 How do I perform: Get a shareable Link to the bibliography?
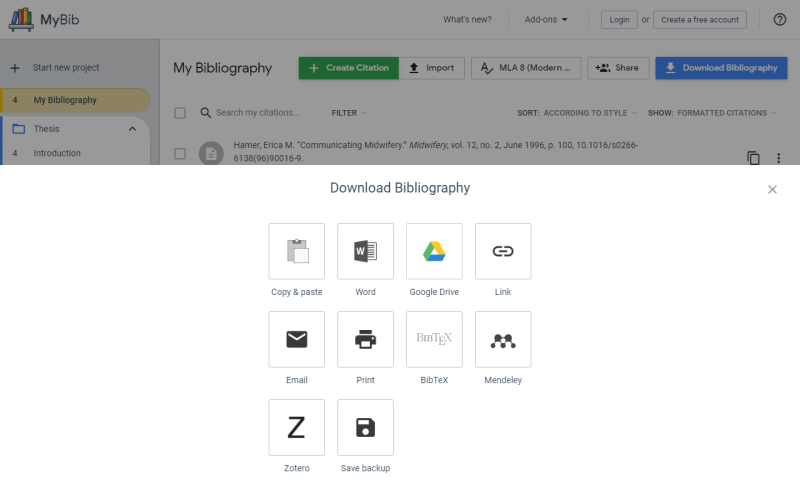(503, 251)
